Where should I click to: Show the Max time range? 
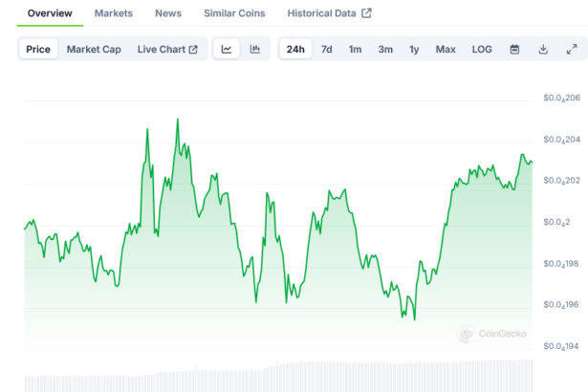446,50
